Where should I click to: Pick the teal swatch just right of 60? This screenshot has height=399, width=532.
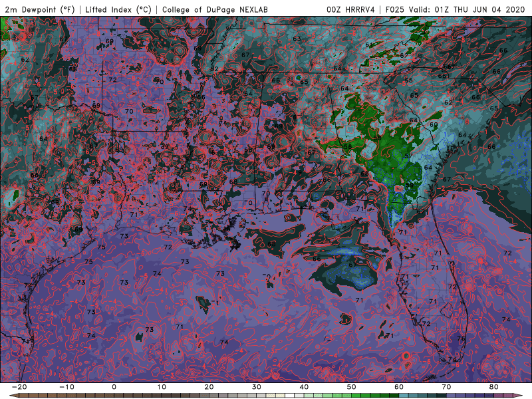tap(404, 396)
